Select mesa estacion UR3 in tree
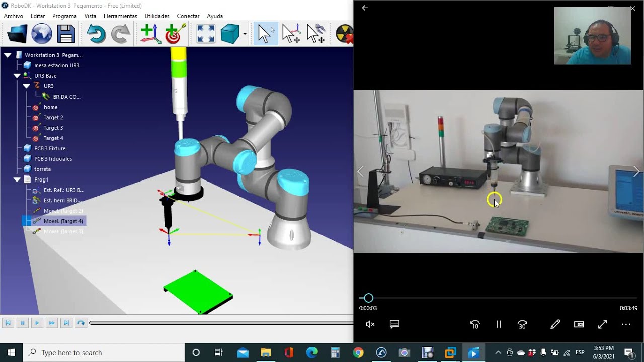644x362 pixels. pyautogui.click(x=56, y=65)
